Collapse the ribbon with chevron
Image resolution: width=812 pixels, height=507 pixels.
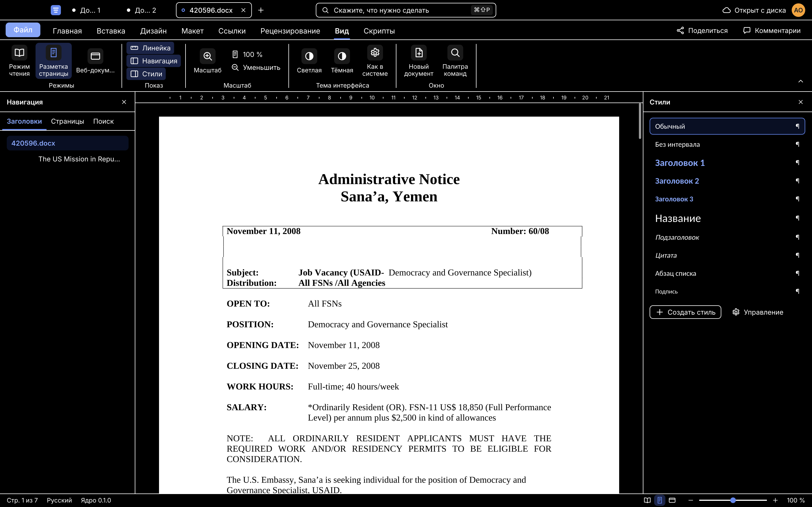(x=801, y=81)
